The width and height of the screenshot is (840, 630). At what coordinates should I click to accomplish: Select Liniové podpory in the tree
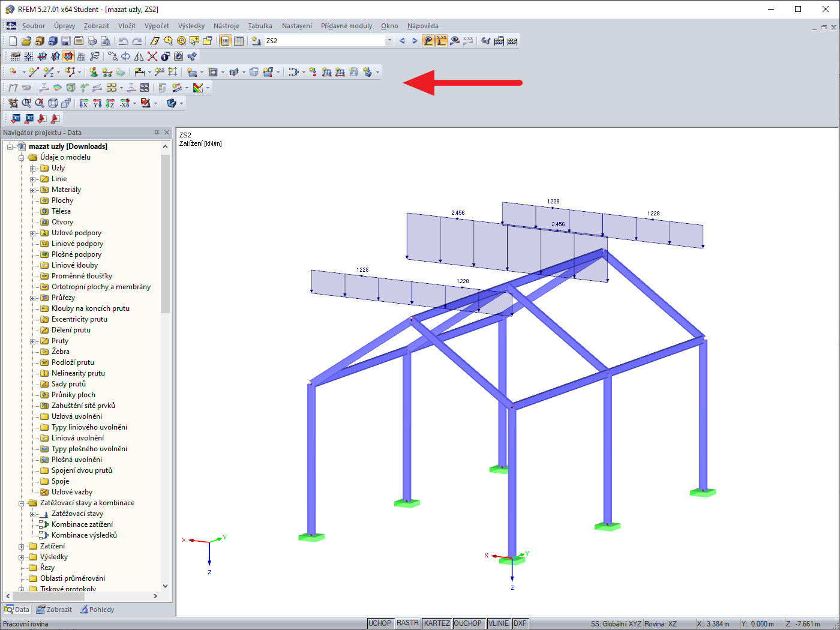(77, 244)
